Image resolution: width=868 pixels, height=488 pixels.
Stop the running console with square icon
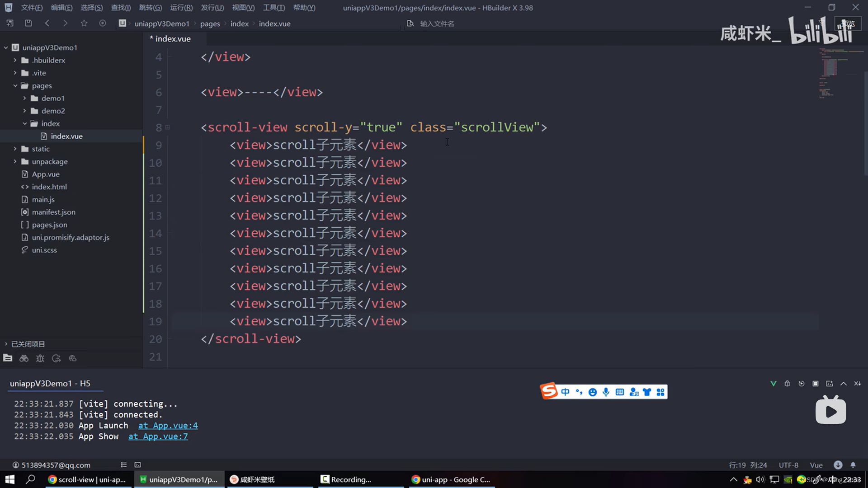tap(816, 384)
